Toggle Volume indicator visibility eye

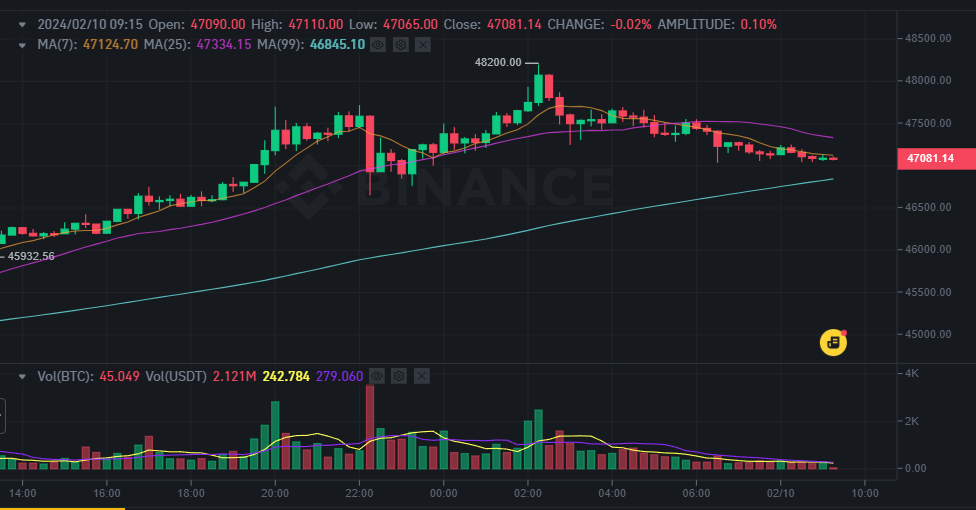pyautogui.click(x=377, y=376)
